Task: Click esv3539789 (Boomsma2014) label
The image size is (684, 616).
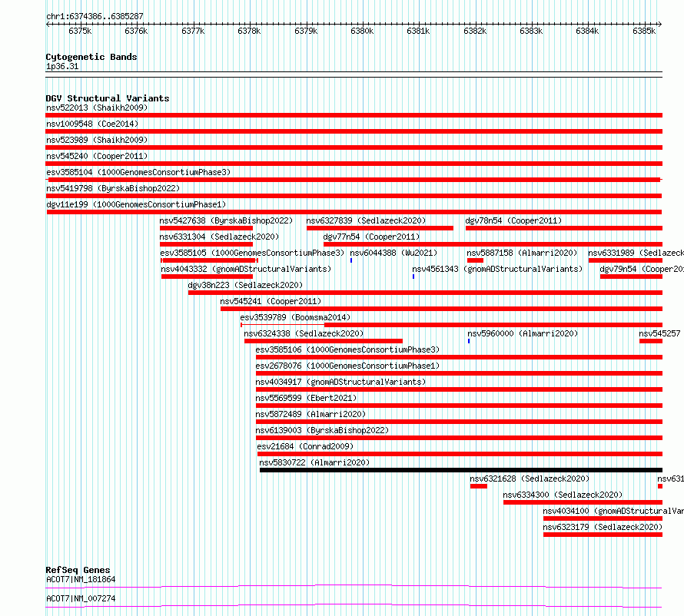Action: coord(295,317)
